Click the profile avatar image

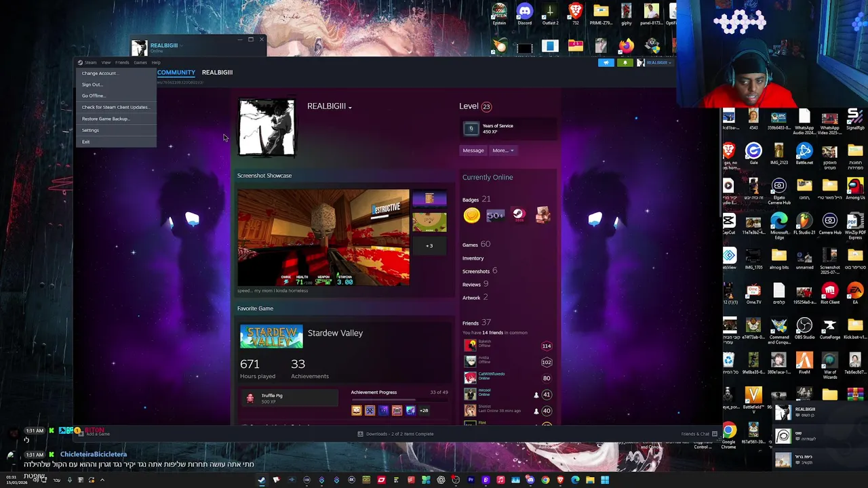267,127
